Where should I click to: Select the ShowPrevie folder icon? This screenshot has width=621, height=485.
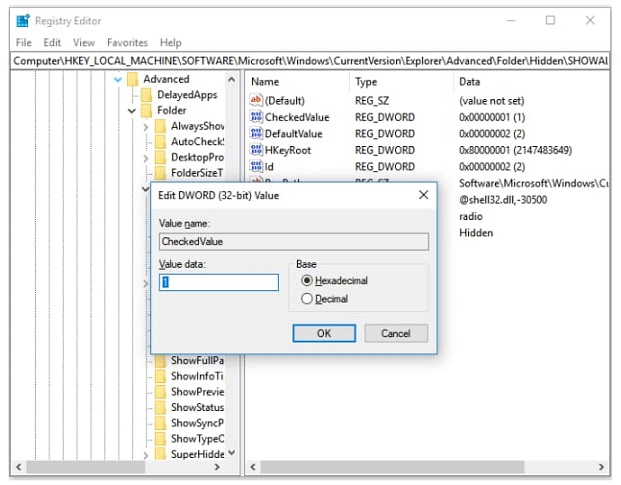point(160,392)
